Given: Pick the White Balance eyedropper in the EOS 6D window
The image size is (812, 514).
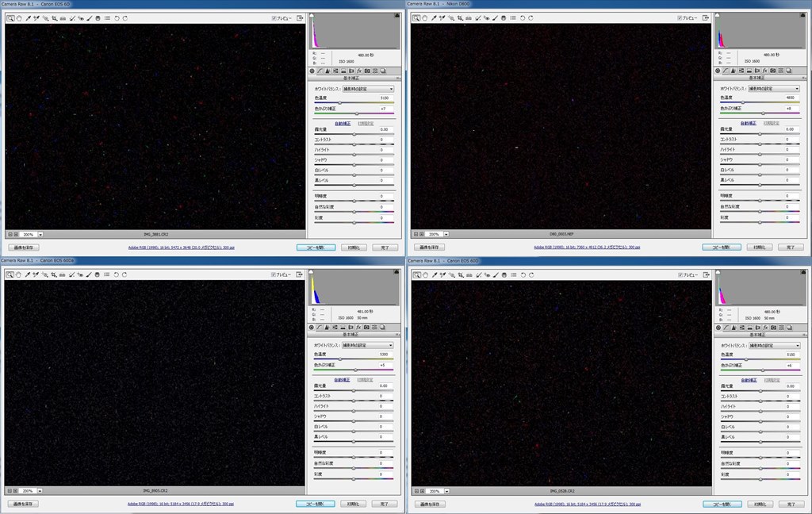Looking at the screenshot, I should [28, 18].
